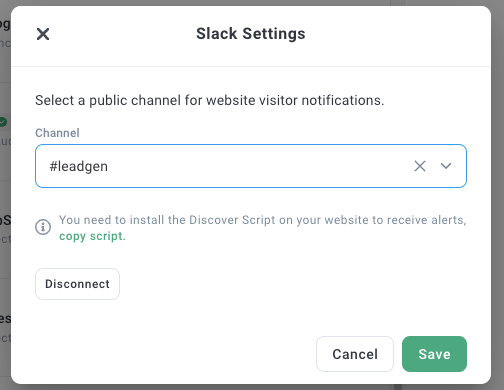Click the empty area between Disconnect and Cancel
The image size is (504, 390).
pyautogui.click(x=217, y=320)
